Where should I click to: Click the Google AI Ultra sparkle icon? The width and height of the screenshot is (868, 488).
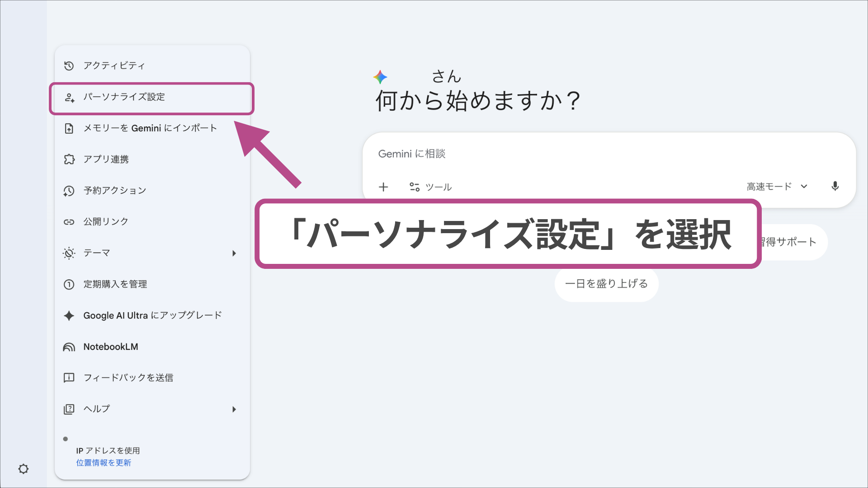(69, 315)
